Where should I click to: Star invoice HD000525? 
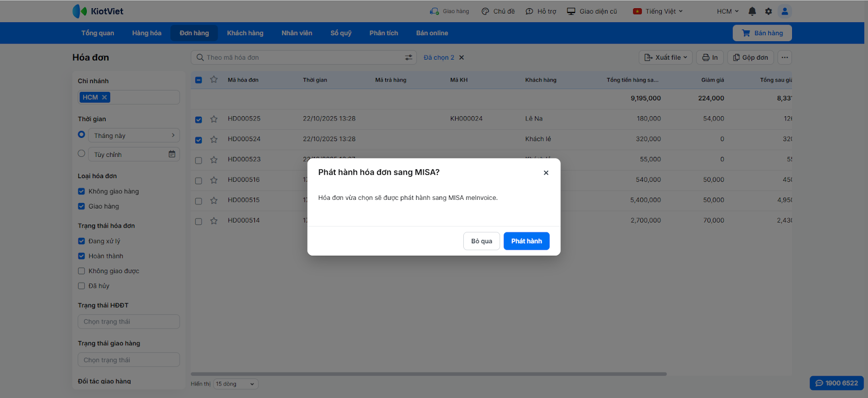(x=214, y=119)
